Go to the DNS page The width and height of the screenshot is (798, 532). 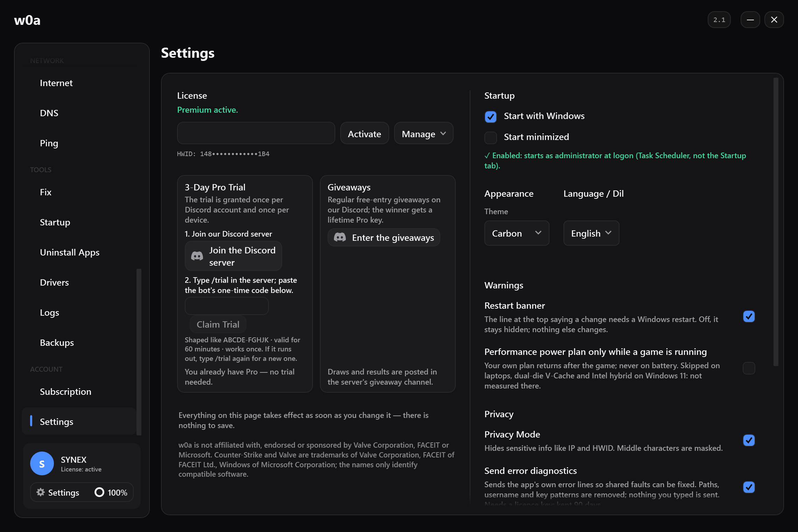pyautogui.click(x=78, y=113)
